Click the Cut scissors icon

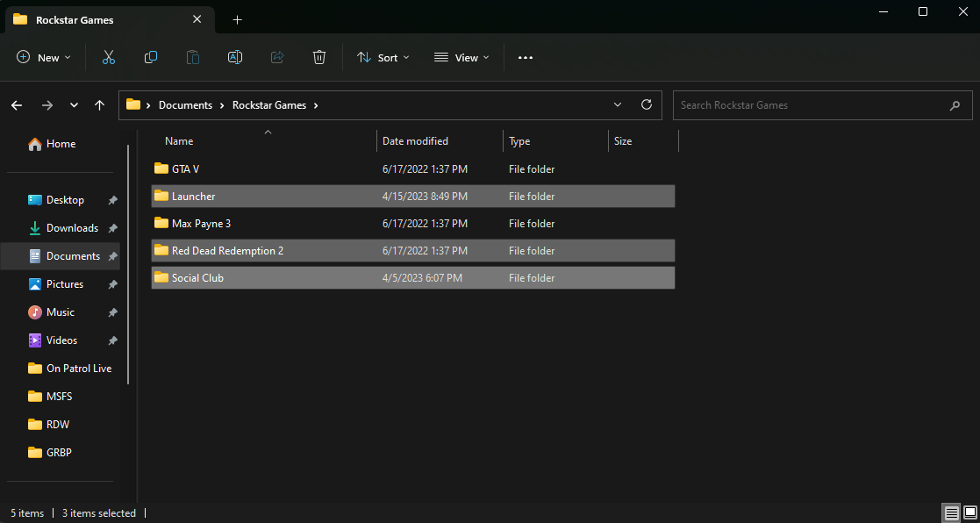click(109, 58)
